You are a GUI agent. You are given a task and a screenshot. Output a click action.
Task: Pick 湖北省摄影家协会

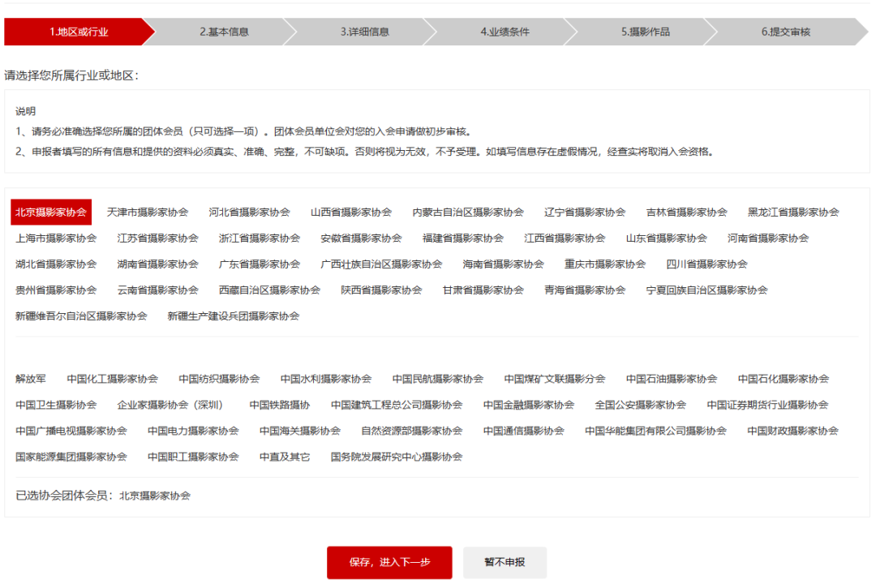point(56,264)
